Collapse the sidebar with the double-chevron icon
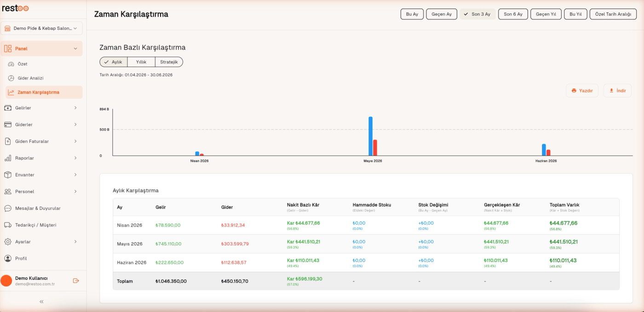 coord(41,301)
